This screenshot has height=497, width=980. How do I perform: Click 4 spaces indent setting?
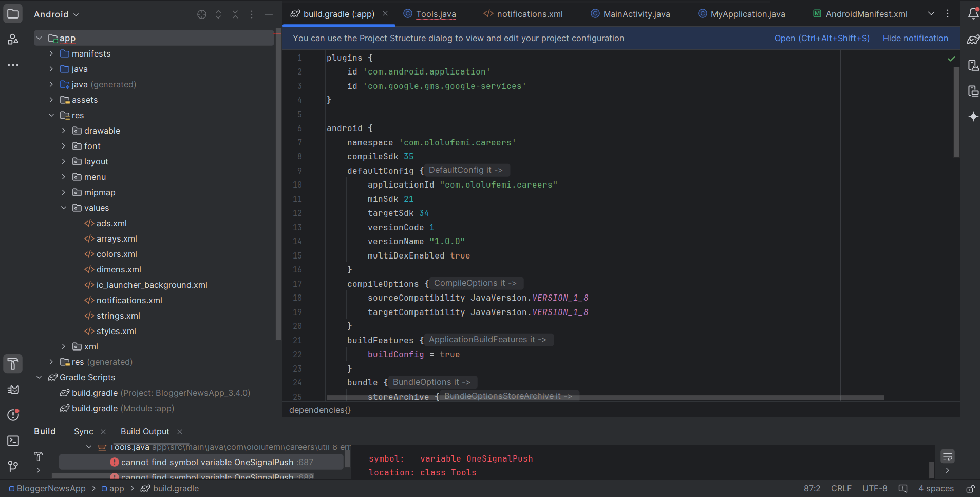(x=936, y=488)
